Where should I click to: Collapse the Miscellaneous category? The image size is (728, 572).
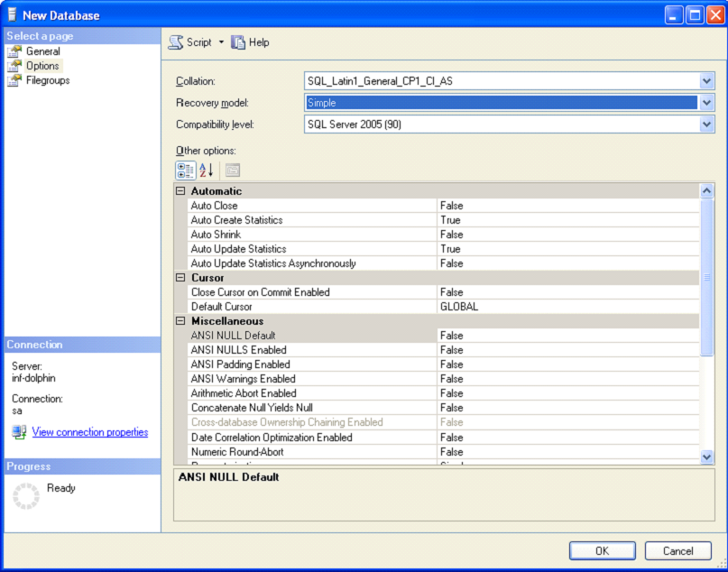[x=180, y=321]
